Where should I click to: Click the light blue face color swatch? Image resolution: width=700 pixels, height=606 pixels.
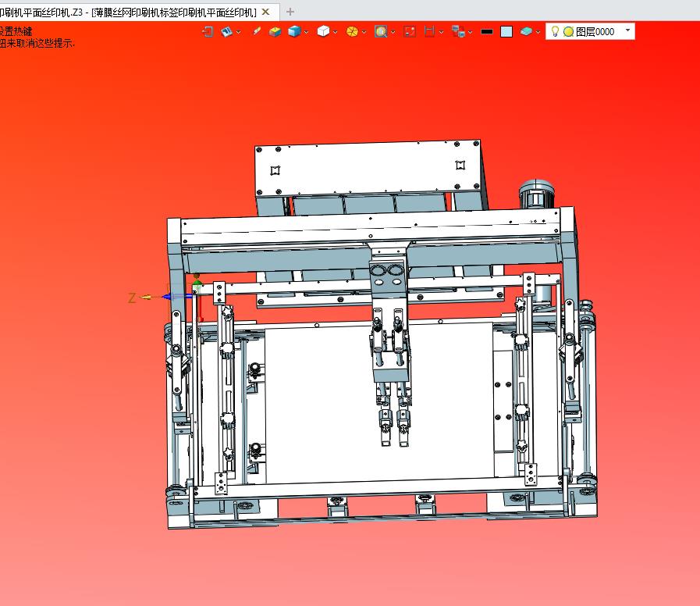[x=506, y=32]
